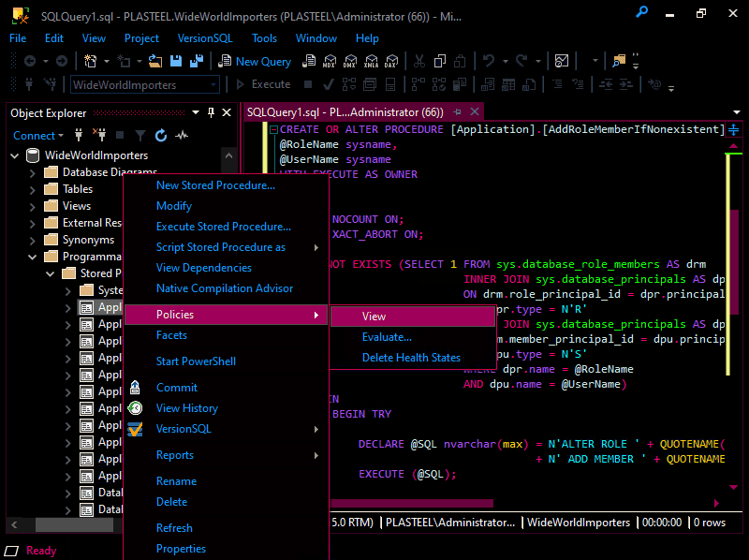Click Rename in context menu
Image resolution: width=749 pixels, height=560 pixels.
coord(226,481)
